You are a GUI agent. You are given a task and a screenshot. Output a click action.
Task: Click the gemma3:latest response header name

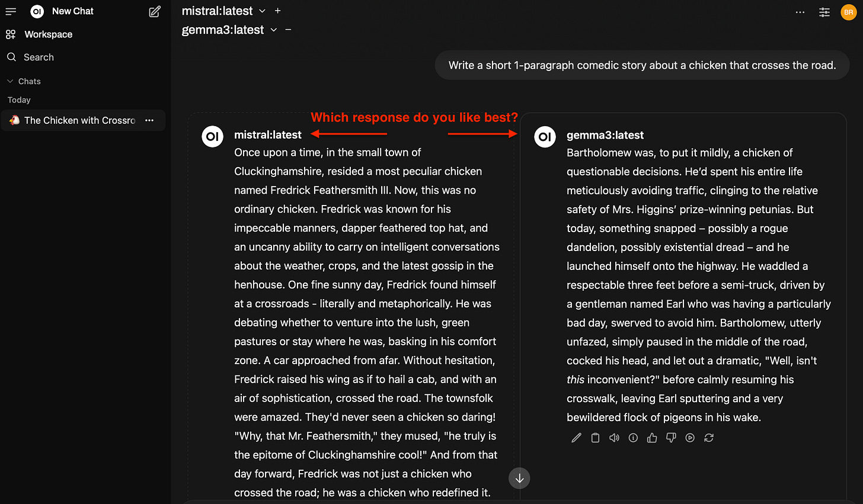tap(605, 135)
